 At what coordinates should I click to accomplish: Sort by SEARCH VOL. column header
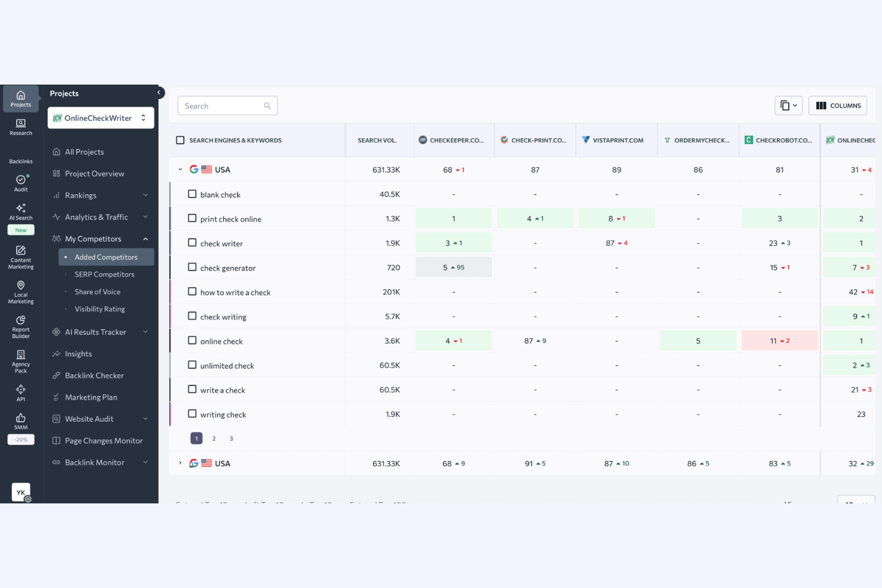point(377,141)
